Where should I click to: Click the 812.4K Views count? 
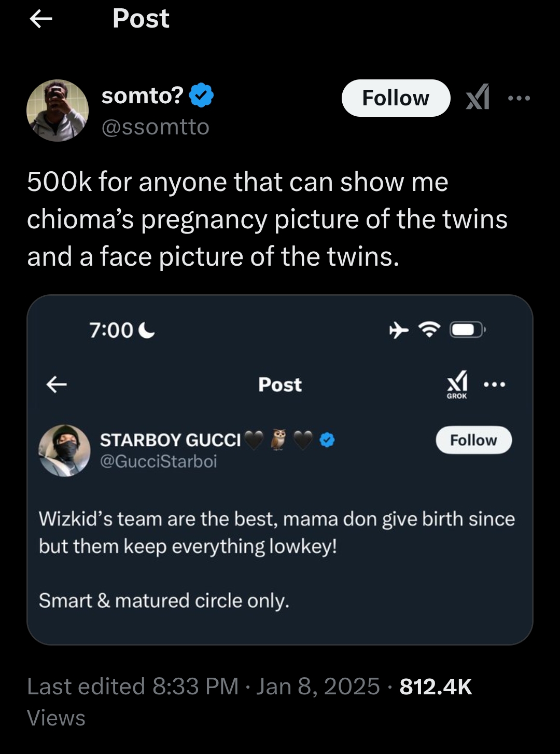[436, 686]
